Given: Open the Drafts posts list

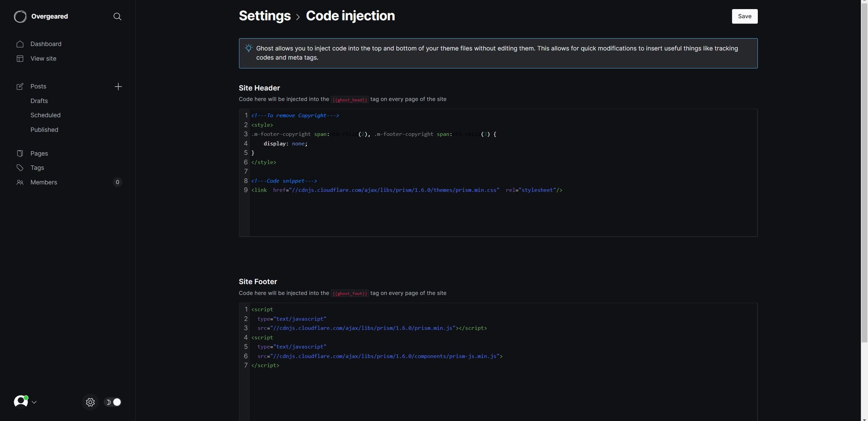Looking at the screenshot, I should pyautogui.click(x=39, y=101).
